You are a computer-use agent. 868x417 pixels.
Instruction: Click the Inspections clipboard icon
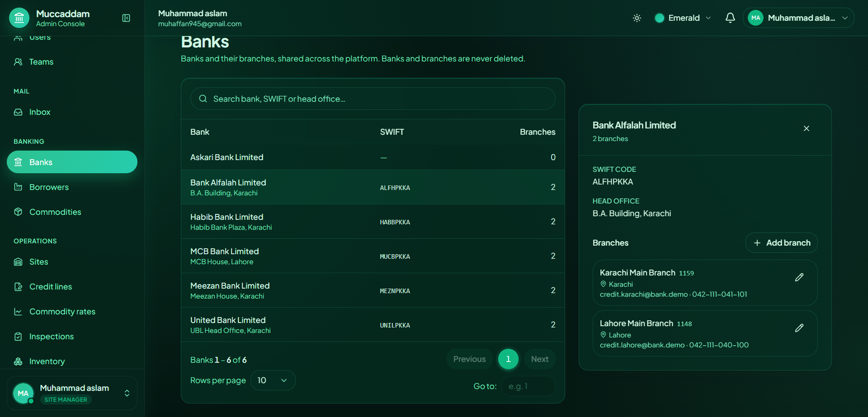pyautogui.click(x=18, y=337)
